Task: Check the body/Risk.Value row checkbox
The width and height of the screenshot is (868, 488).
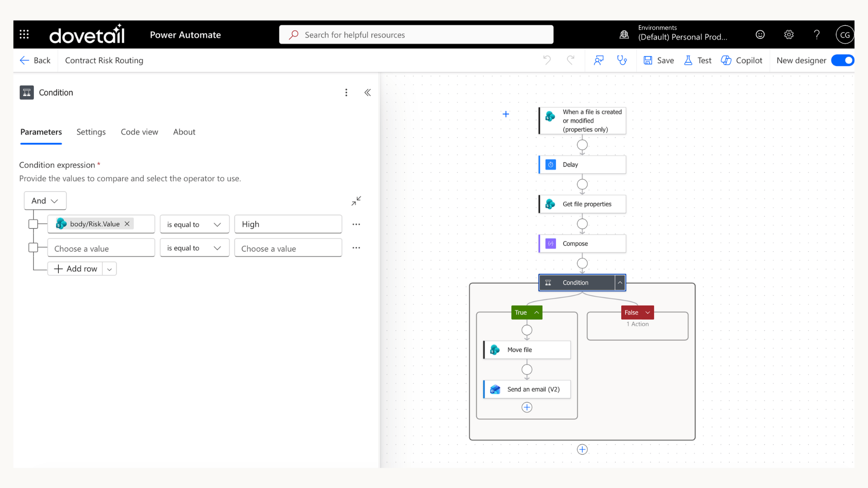Action: point(33,224)
